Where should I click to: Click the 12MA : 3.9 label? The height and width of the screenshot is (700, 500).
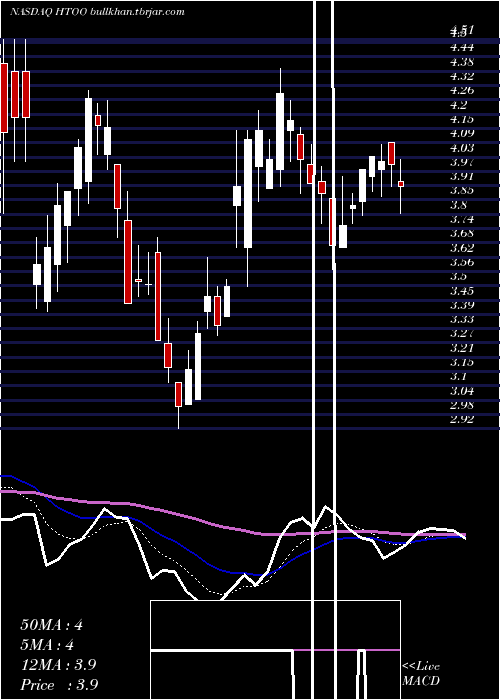coord(58,665)
